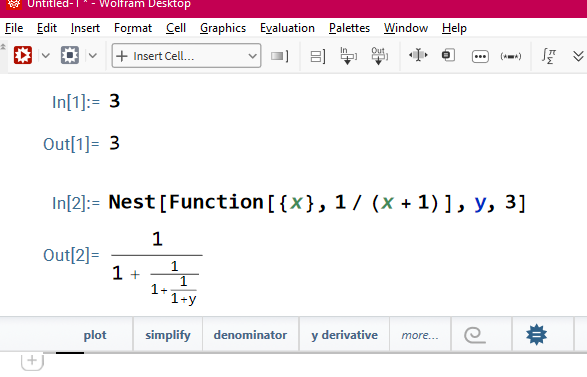Open the Graphics menu
The width and height of the screenshot is (587, 377).
click(223, 28)
